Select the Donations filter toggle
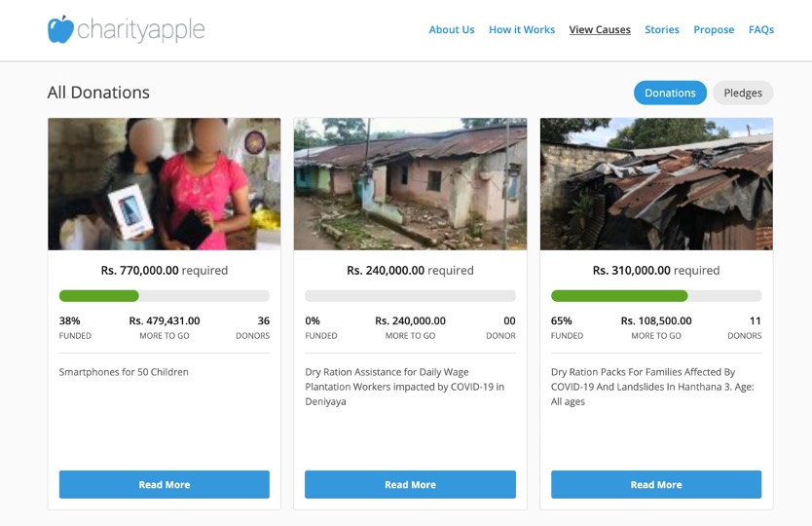 [670, 93]
